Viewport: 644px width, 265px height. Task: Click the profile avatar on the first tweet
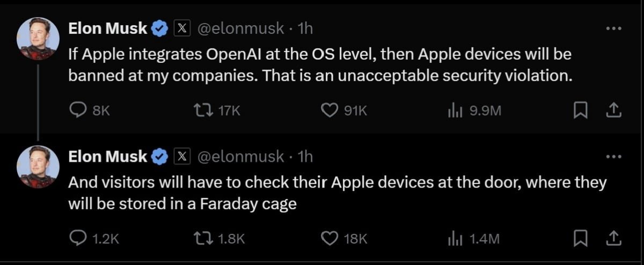(38, 38)
